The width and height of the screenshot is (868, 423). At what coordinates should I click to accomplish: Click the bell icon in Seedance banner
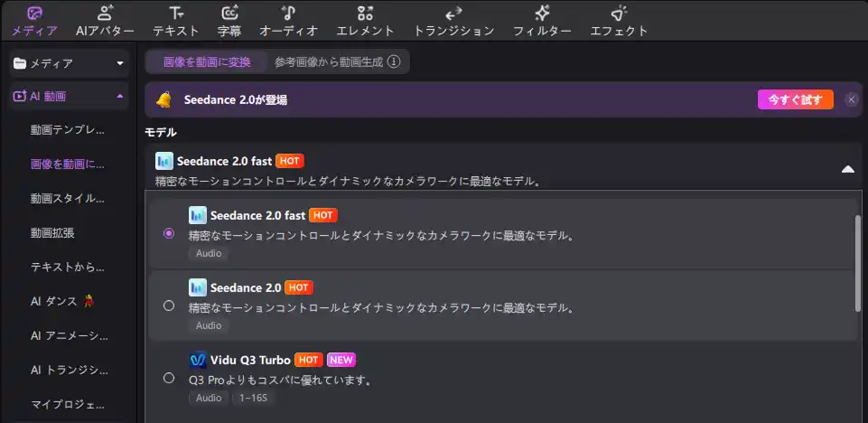[163, 99]
